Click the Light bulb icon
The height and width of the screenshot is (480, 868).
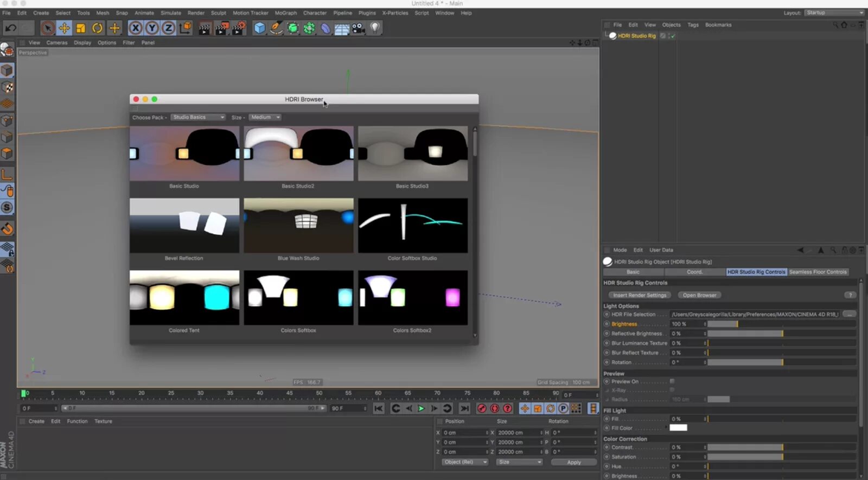pyautogui.click(x=375, y=28)
